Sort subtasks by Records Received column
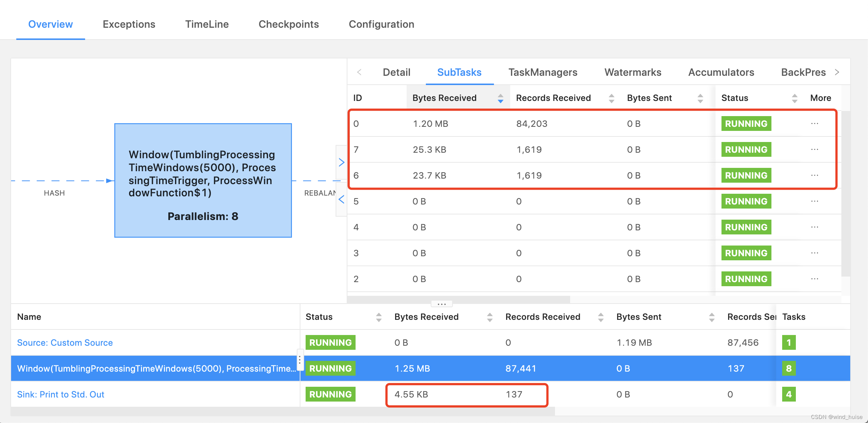 (611, 98)
